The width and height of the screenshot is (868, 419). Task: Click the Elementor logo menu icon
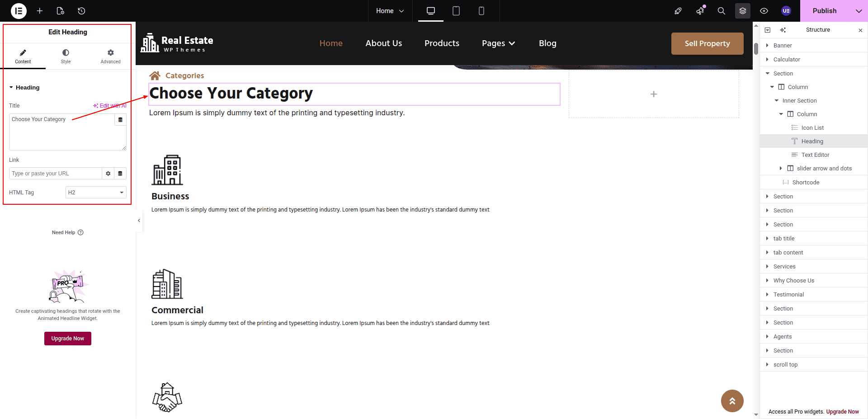(x=19, y=11)
